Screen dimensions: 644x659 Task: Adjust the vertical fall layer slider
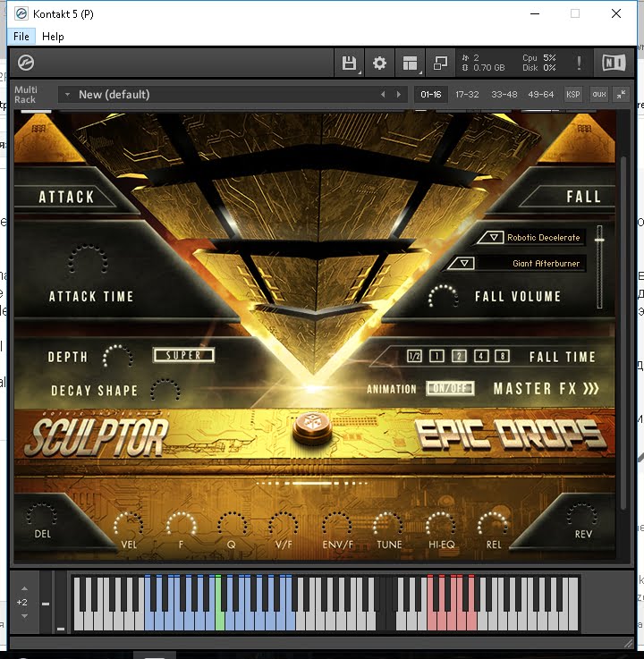[600, 266]
